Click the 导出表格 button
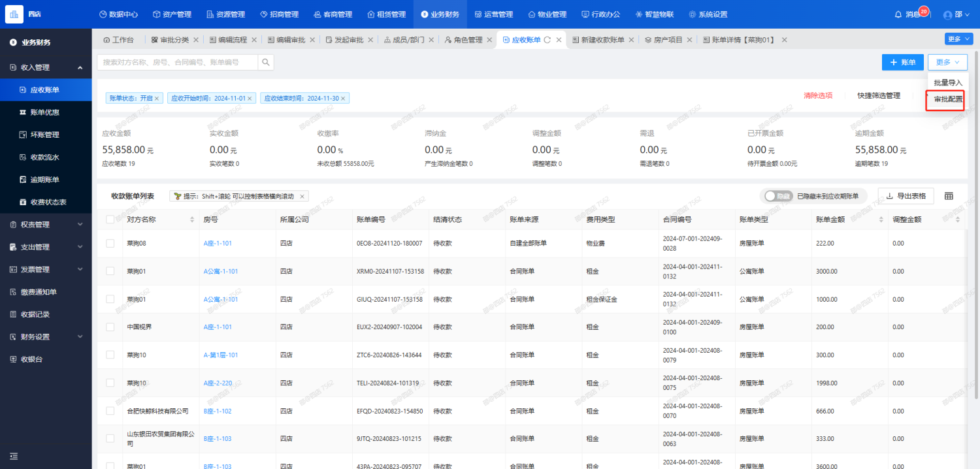The height and width of the screenshot is (469, 980). (906, 196)
